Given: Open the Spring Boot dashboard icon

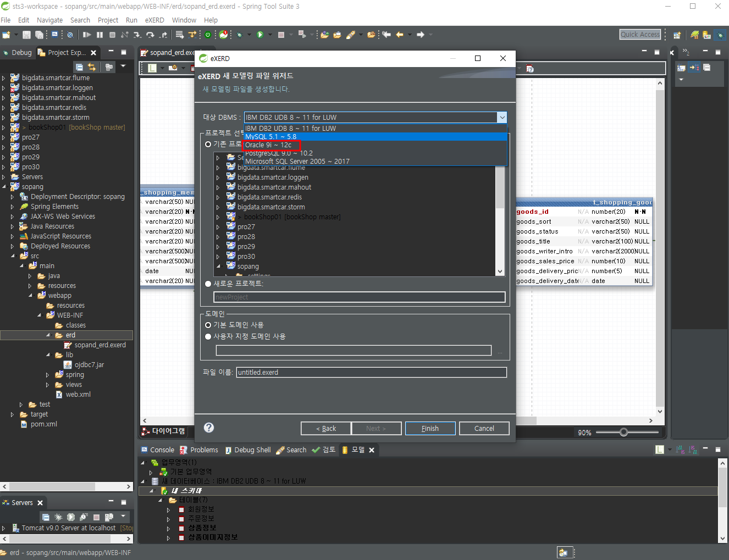Looking at the screenshot, I should [x=223, y=35].
